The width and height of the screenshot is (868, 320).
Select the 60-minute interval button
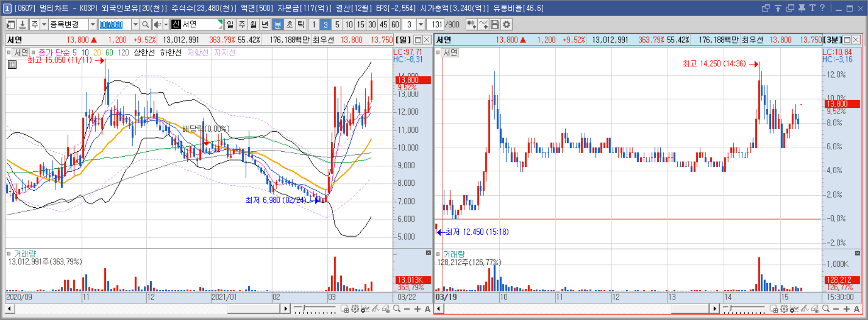pos(395,24)
